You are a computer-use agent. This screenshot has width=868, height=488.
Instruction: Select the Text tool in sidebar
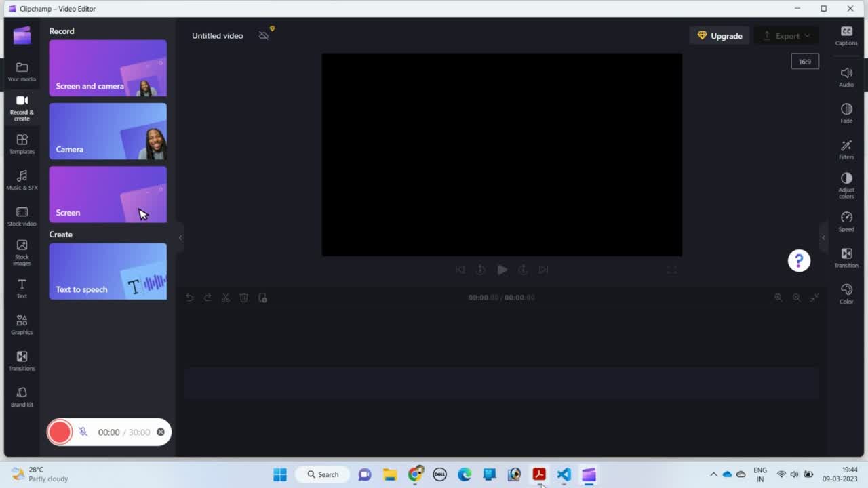[22, 288]
